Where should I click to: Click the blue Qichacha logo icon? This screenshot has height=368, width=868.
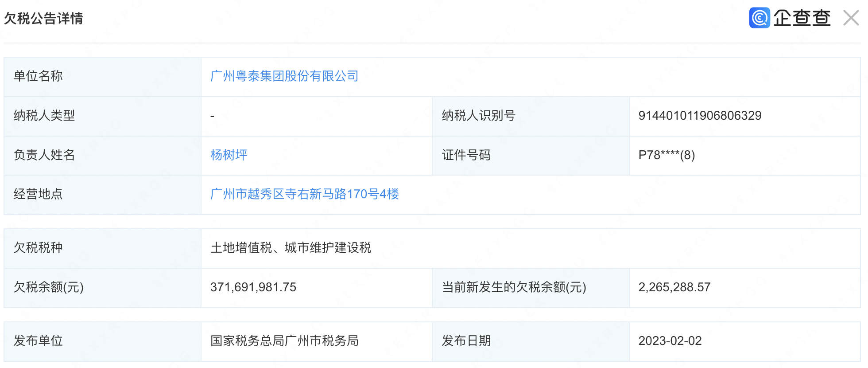pos(759,18)
